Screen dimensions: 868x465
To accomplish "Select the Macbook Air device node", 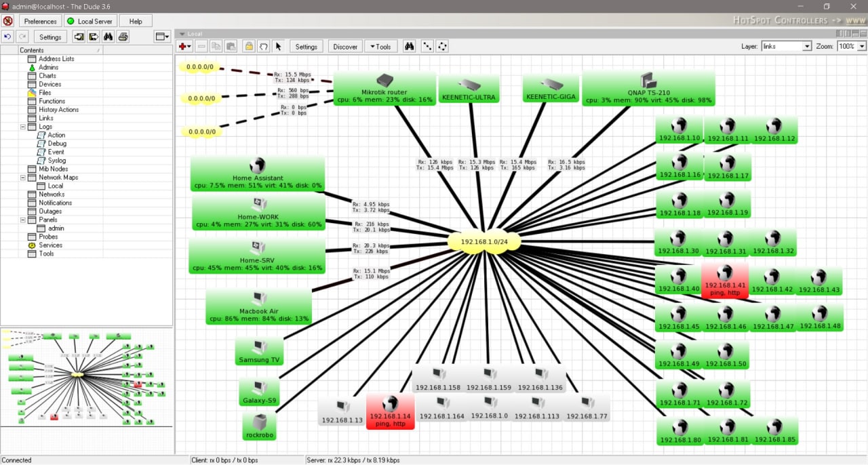I will [x=258, y=307].
